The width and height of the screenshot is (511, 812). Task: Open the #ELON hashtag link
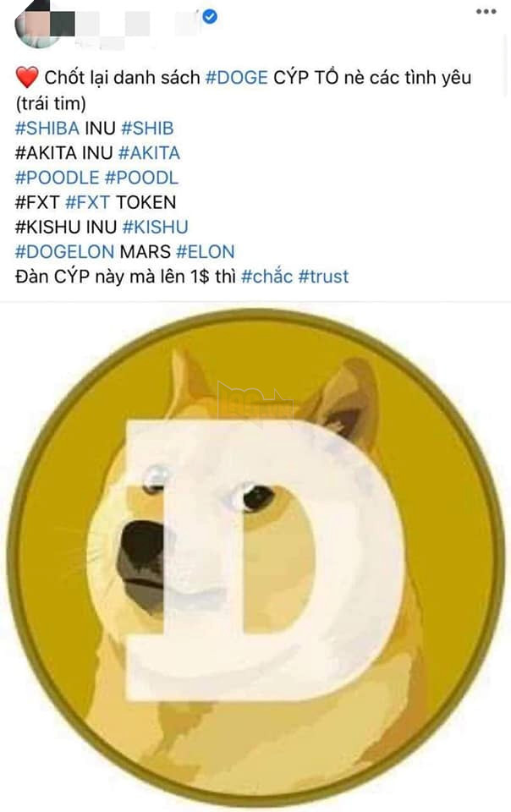[205, 252]
